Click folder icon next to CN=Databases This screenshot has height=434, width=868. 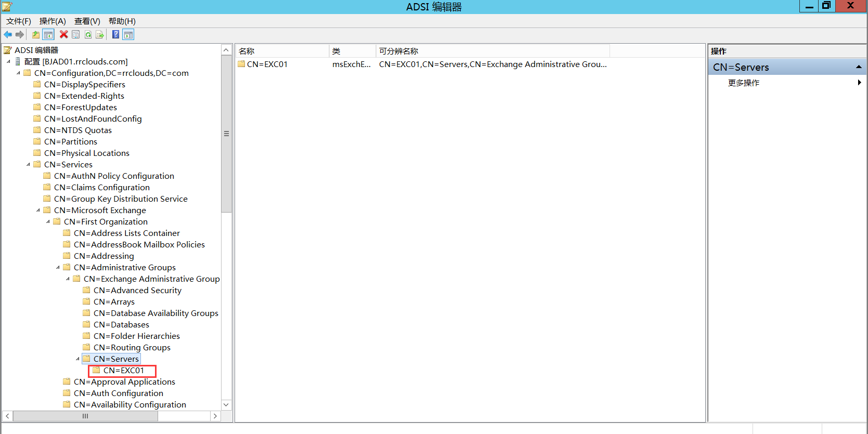pos(86,324)
